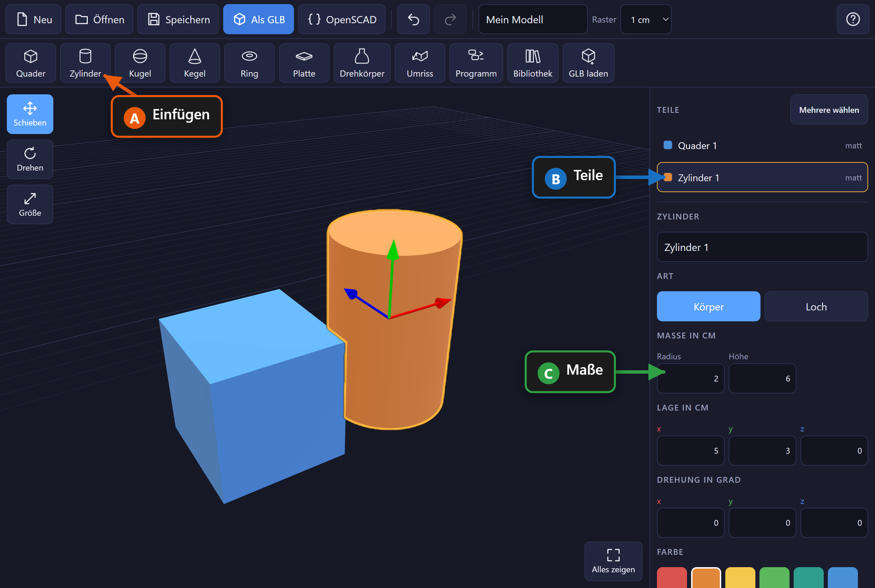Add a Kegel cone

point(194,63)
